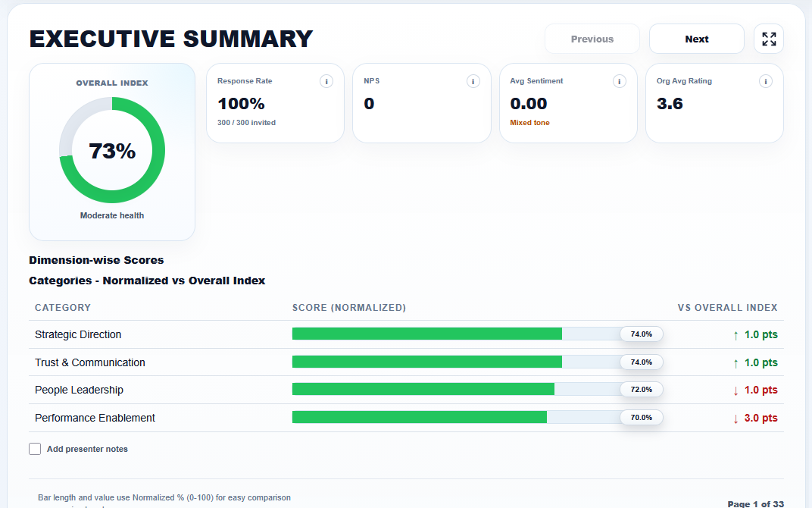Click the OVERALL INDEX card title
812x508 pixels.
point(112,83)
